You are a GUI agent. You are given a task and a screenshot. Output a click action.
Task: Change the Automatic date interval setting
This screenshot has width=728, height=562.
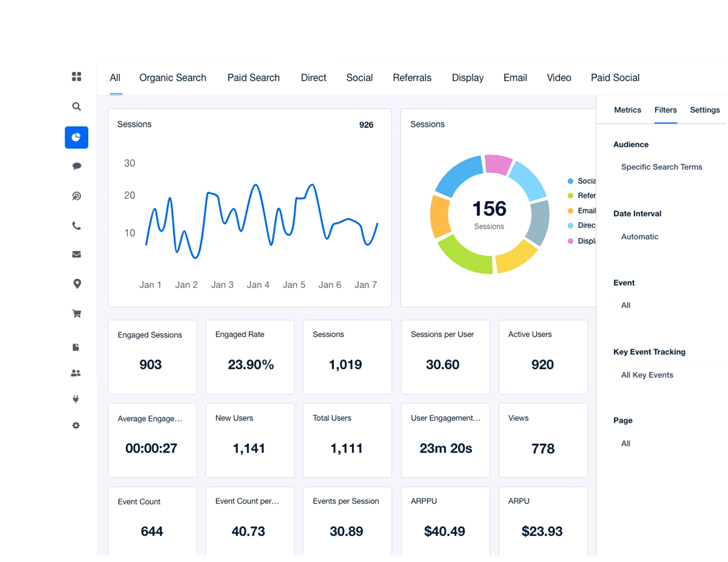click(x=639, y=236)
